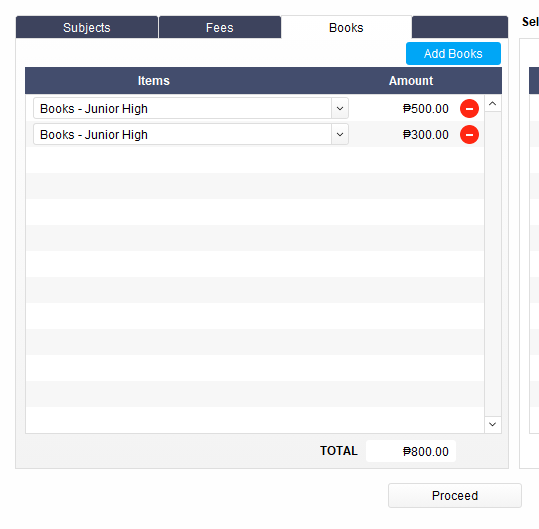The height and width of the screenshot is (529, 539).
Task: Select the second Books - Junior High combo box
Action: pos(191,134)
